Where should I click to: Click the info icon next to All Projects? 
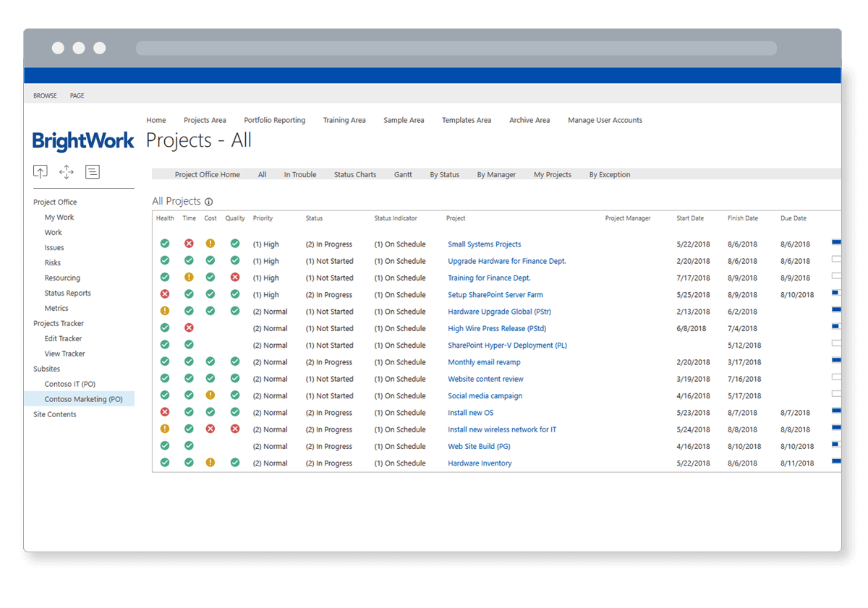pos(209,202)
